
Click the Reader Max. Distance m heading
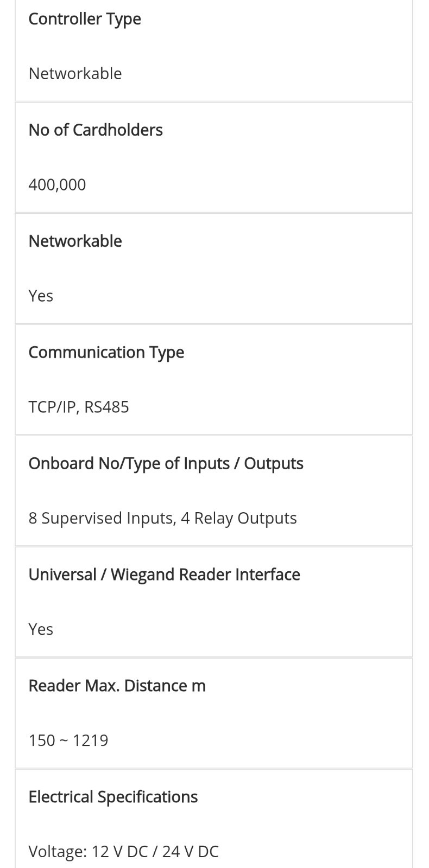(x=117, y=686)
